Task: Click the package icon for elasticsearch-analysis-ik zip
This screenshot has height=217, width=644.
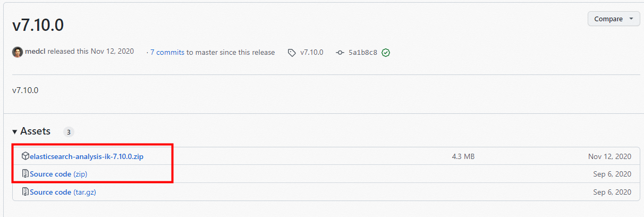Action: coord(25,156)
